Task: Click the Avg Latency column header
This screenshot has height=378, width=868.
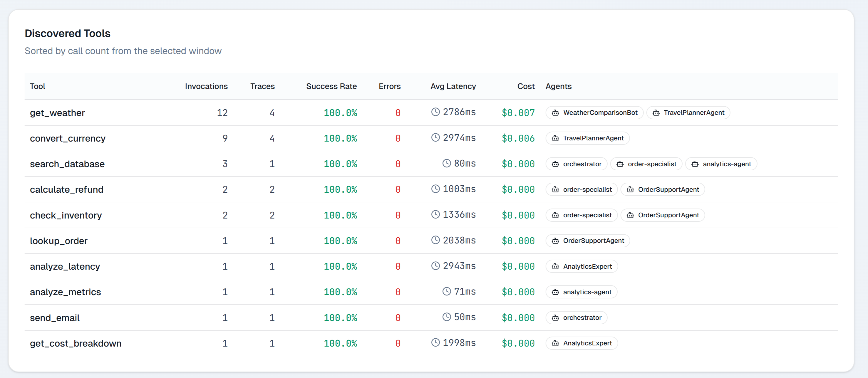Action: pyautogui.click(x=453, y=86)
